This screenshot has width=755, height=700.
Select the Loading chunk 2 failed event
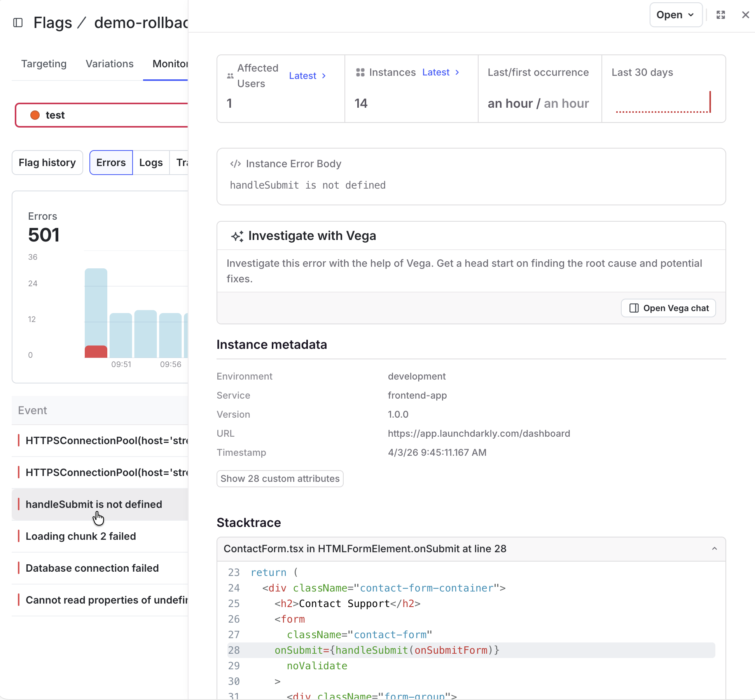click(81, 536)
